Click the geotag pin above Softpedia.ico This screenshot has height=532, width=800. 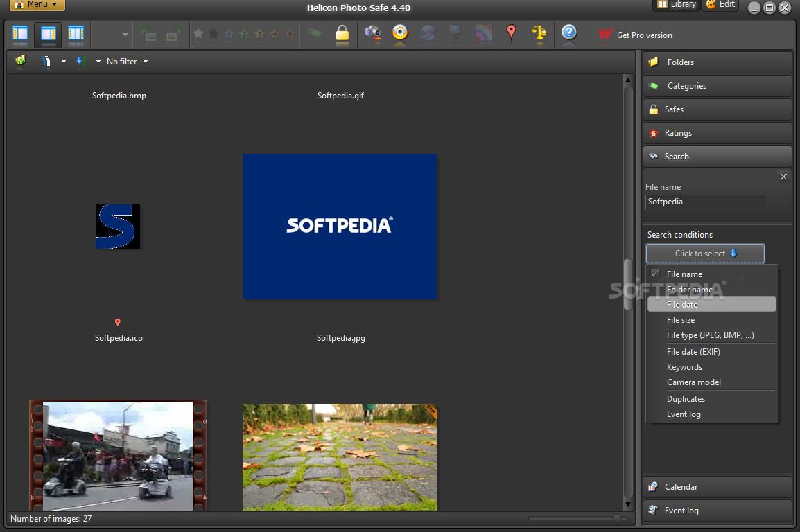tap(118, 323)
